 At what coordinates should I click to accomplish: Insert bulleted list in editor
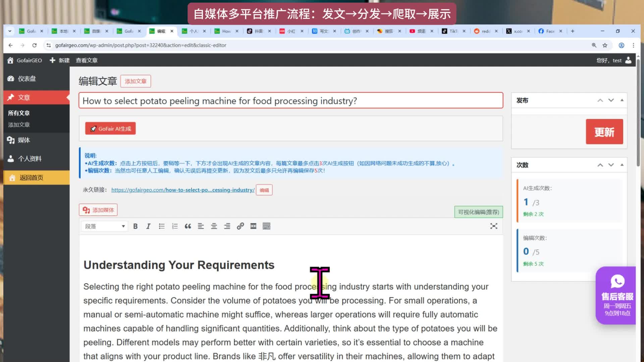tap(162, 226)
